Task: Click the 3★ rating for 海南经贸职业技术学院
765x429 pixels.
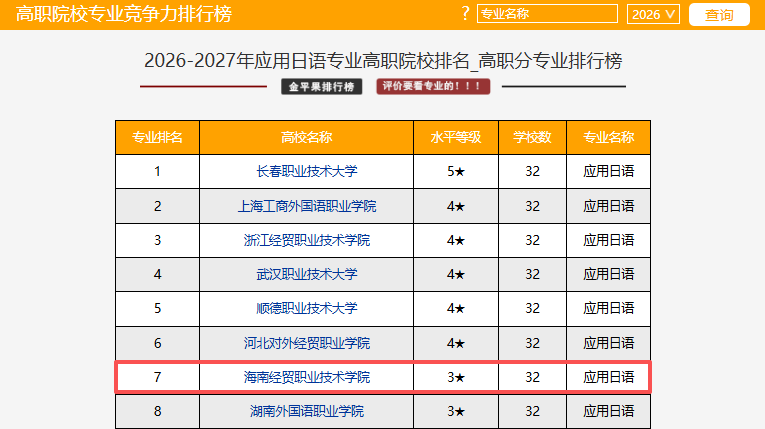Action: [456, 377]
